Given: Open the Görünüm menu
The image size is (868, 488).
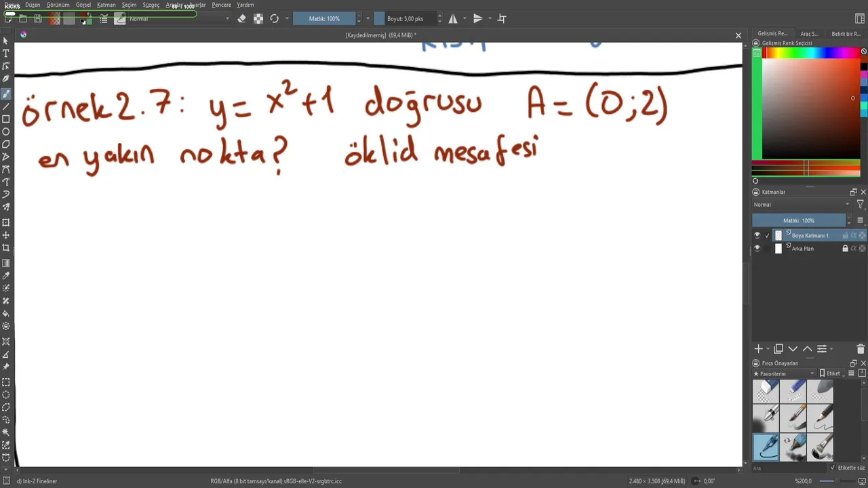Looking at the screenshot, I should click(58, 5).
